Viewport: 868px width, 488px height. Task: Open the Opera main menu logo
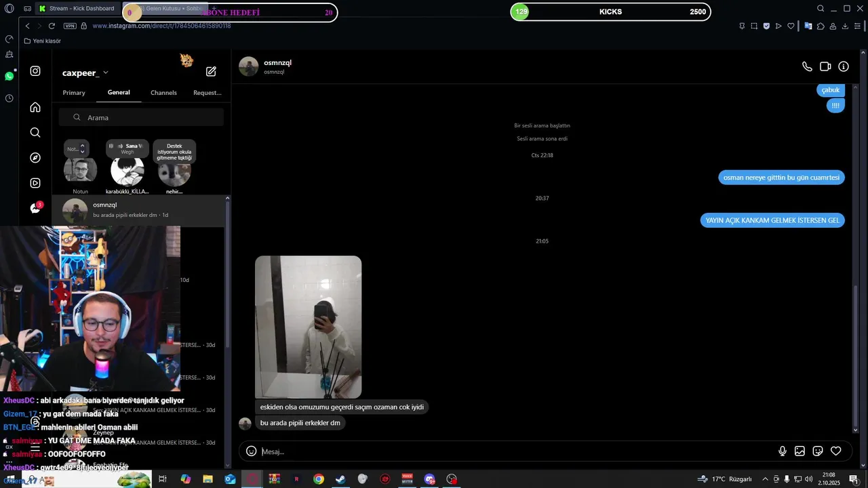9,9
